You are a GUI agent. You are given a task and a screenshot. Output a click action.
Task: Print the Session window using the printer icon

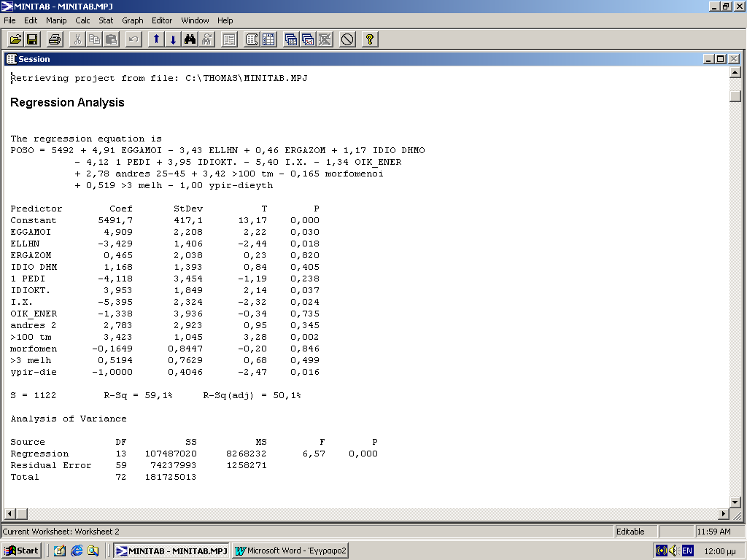pyautogui.click(x=55, y=39)
